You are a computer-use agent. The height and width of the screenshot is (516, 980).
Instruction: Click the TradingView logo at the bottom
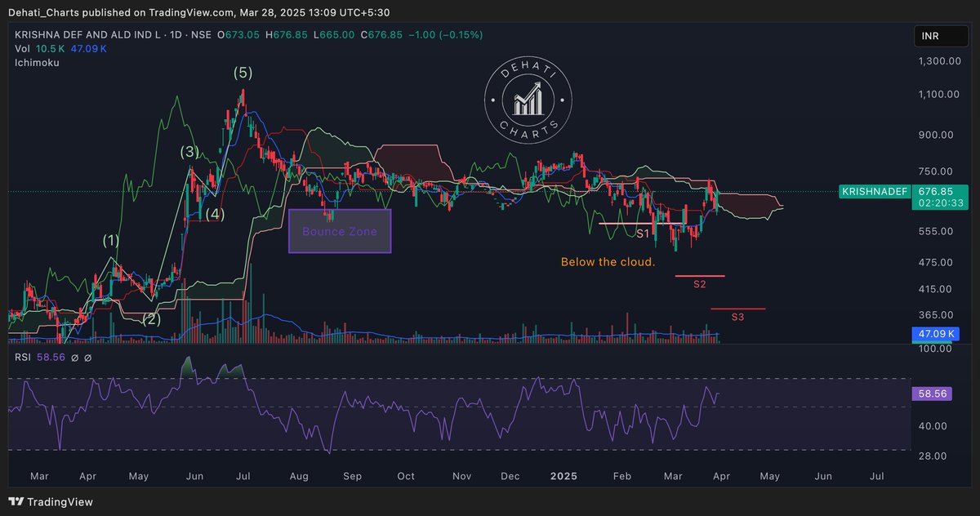51,502
